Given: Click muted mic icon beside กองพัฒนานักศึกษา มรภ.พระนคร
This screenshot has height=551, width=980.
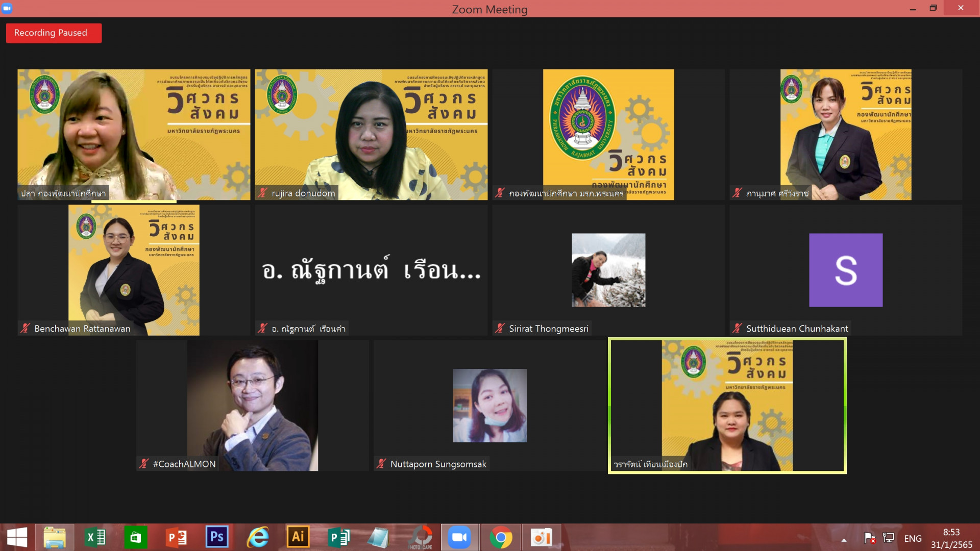Looking at the screenshot, I should 500,193.
